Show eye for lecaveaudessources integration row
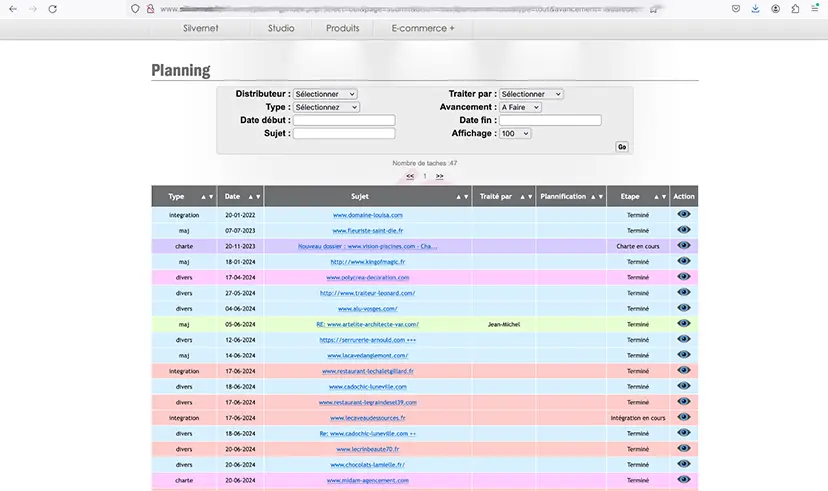The height and width of the screenshot is (491, 828). 683,417
